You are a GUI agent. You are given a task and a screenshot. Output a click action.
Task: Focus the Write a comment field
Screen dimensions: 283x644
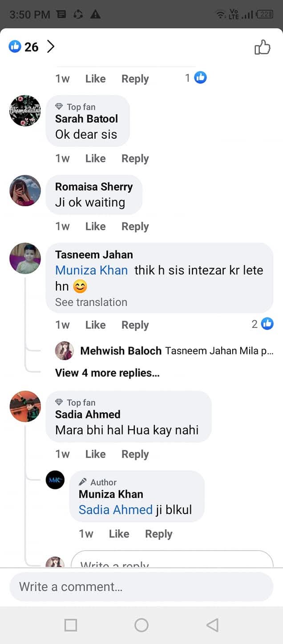pyautogui.click(x=141, y=587)
